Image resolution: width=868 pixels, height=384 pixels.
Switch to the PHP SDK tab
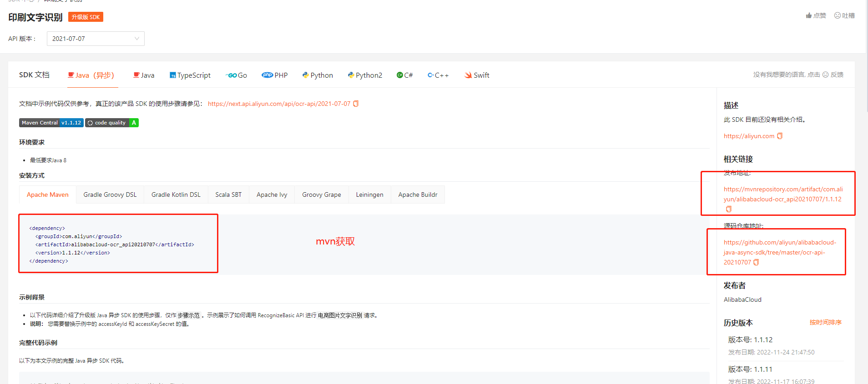pyautogui.click(x=275, y=75)
